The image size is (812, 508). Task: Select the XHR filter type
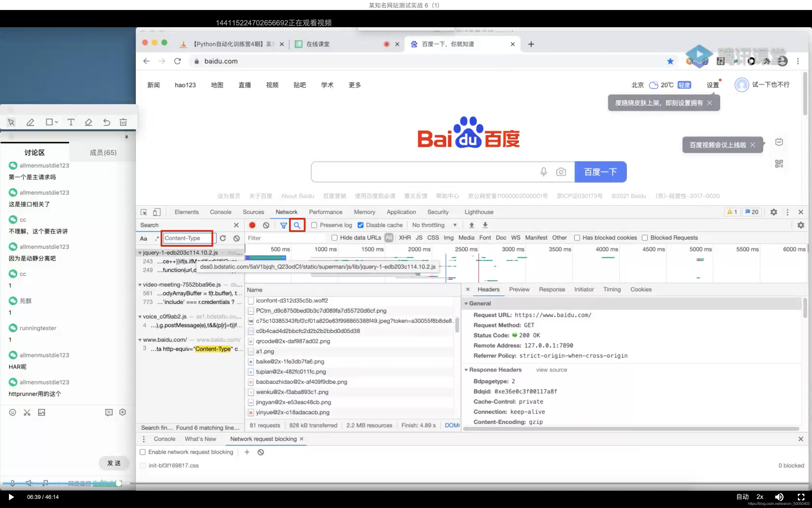click(x=405, y=237)
